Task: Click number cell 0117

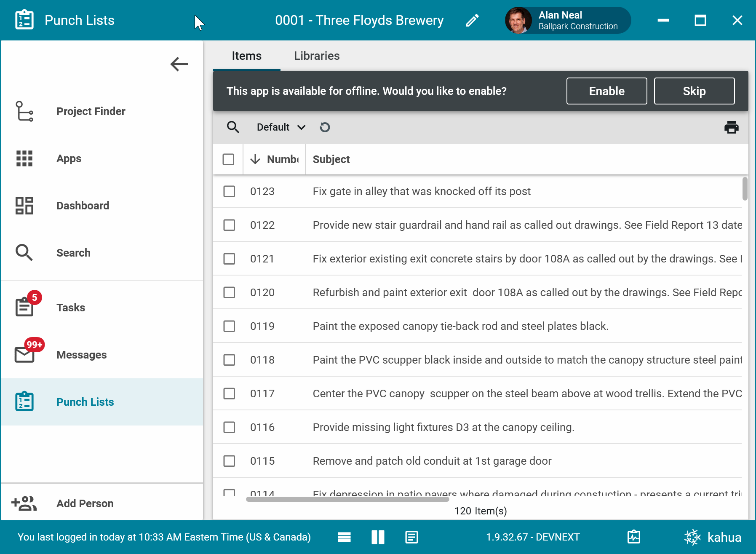Action: (x=262, y=393)
